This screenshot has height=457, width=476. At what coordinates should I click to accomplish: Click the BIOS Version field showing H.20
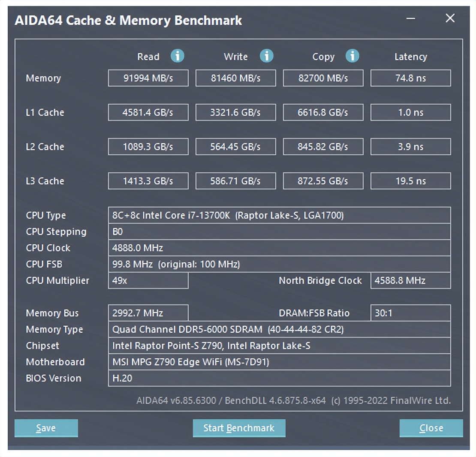coord(279,378)
